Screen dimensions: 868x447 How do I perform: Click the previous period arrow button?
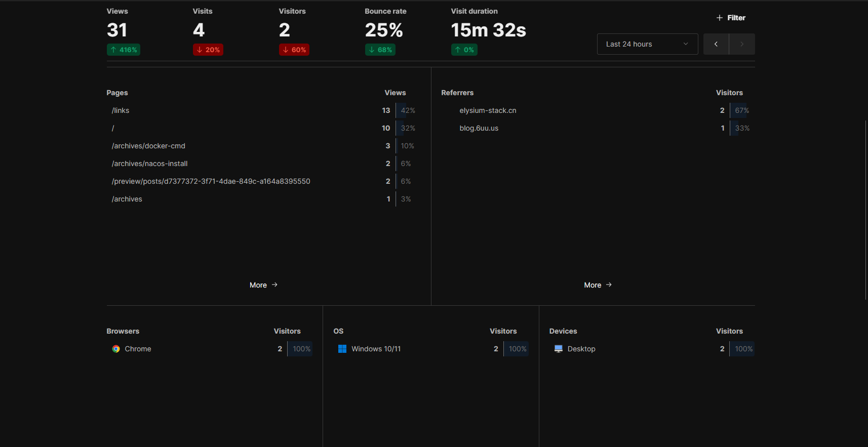point(716,44)
